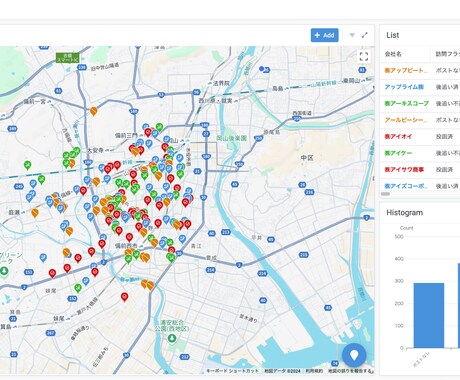
Task: Click the 庭瀬 station label
Action: (14, 212)
